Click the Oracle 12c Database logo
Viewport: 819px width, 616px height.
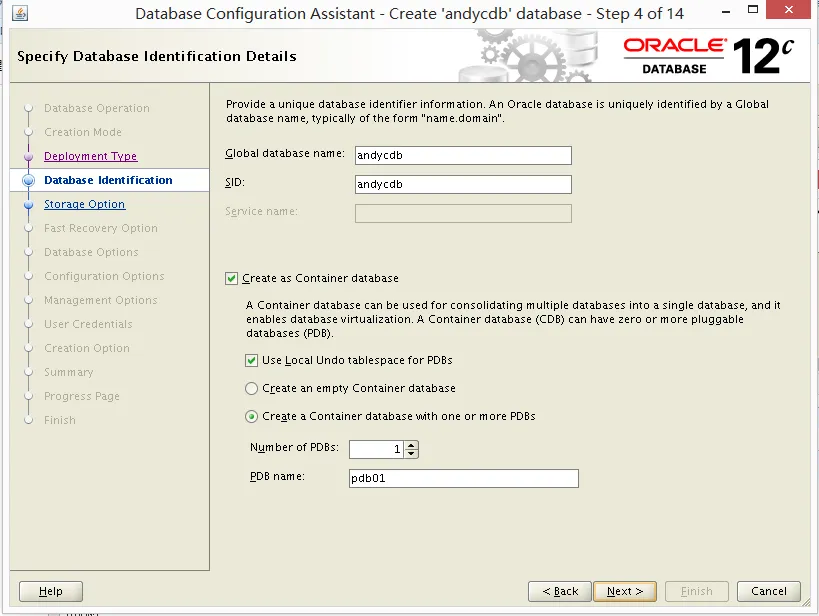tap(709, 56)
